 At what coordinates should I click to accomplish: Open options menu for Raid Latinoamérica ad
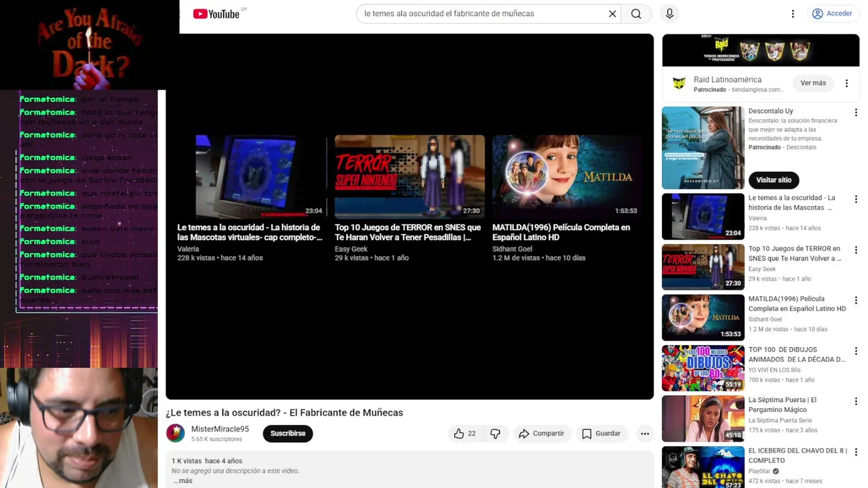(846, 83)
